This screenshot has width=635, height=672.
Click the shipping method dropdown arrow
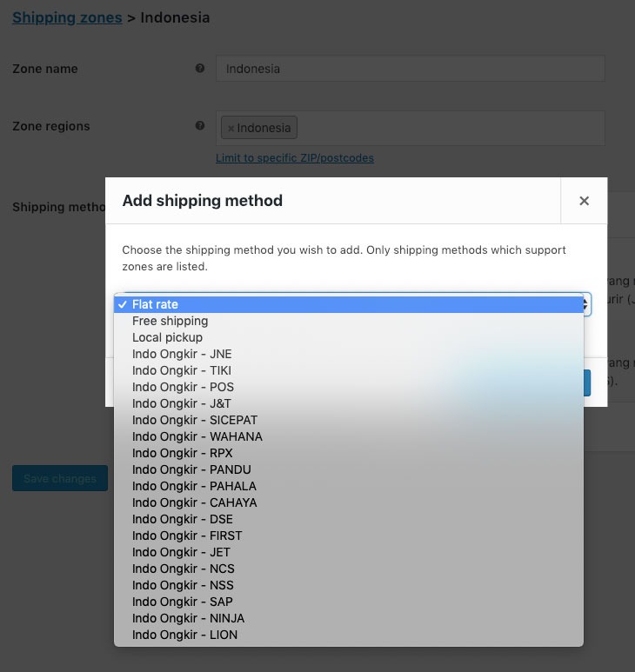(x=585, y=304)
